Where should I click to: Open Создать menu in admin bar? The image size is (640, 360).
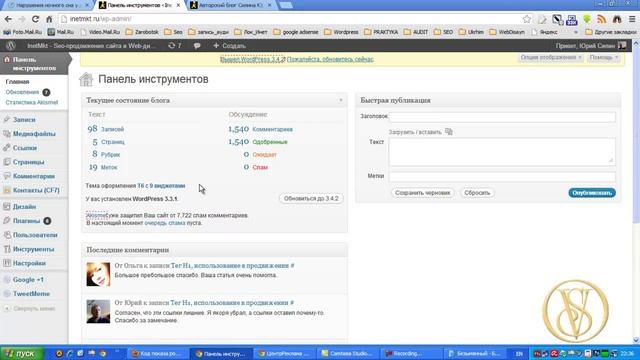(229, 46)
